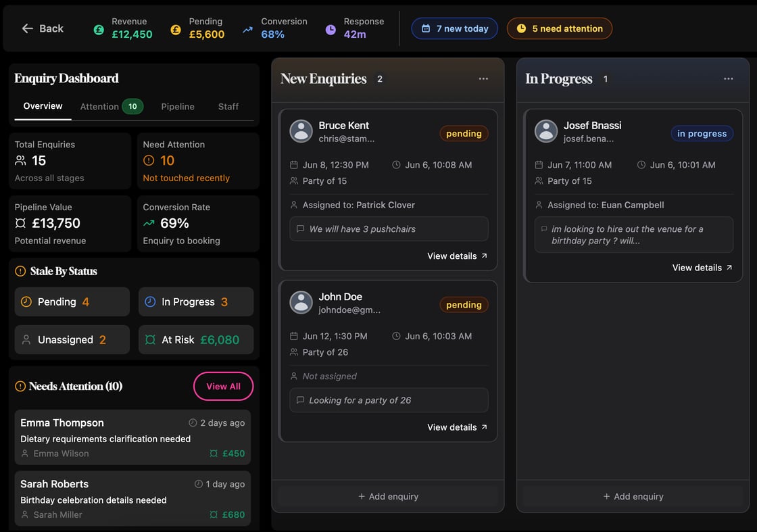Toggle the Pending stale status filter
Viewport: 757px width, 532px height.
click(x=72, y=302)
